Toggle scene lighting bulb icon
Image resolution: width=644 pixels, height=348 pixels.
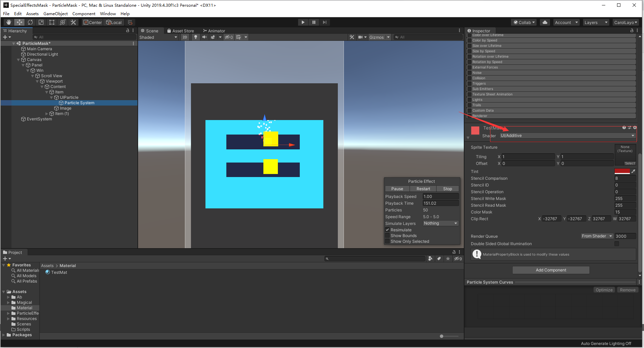point(196,37)
